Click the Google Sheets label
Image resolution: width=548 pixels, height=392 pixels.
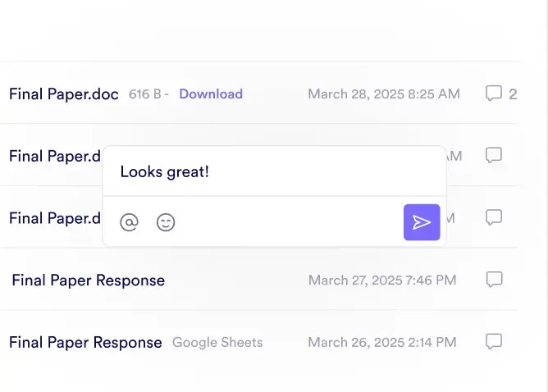coord(217,342)
